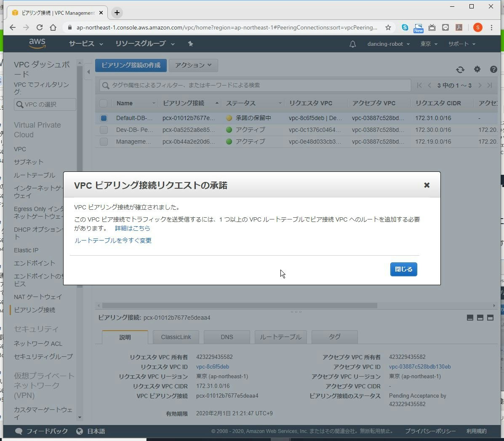This screenshot has height=441, width=504.
Task: Click the chat bubble extension icon
Action: coord(445,28)
